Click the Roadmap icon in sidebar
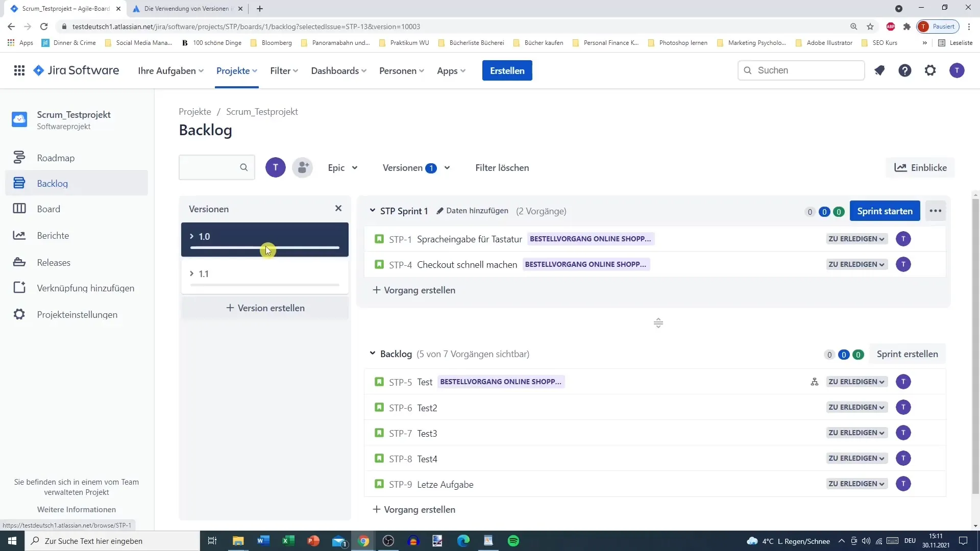Image resolution: width=980 pixels, height=551 pixels. [19, 157]
